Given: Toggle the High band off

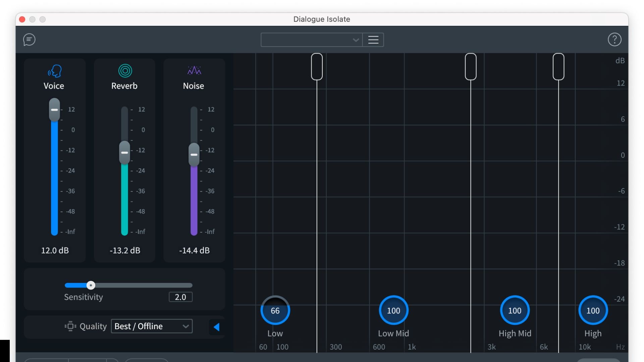Looking at the screenshot, I should tap(593, 310).
